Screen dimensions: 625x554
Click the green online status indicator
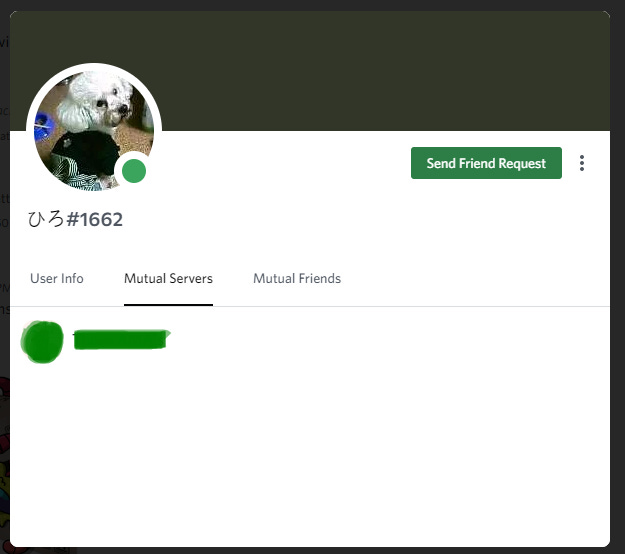click(134, 171)
